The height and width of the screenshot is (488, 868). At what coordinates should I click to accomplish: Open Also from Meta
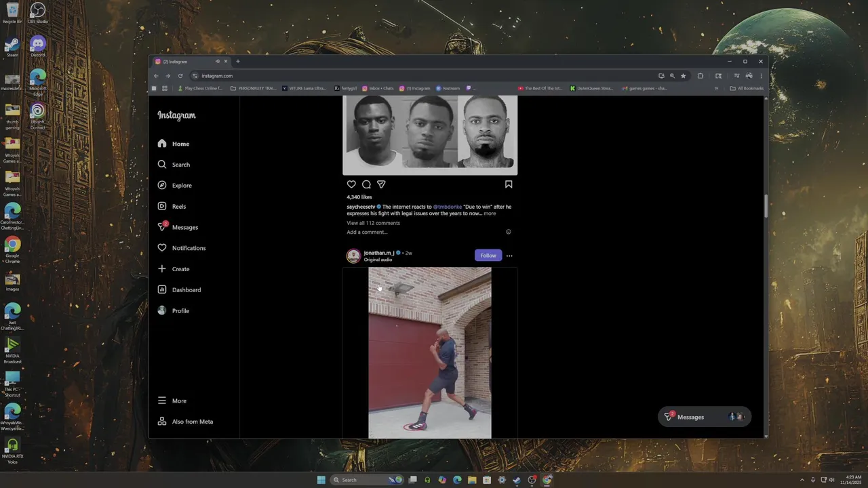pos(185,422)
